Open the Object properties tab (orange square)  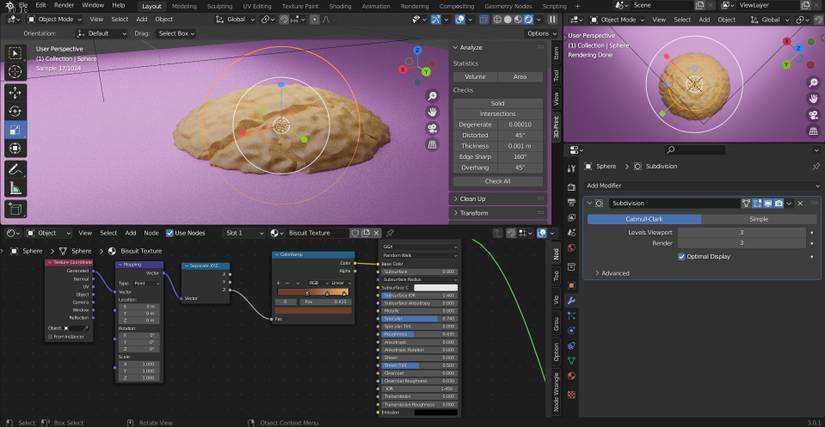571,286
